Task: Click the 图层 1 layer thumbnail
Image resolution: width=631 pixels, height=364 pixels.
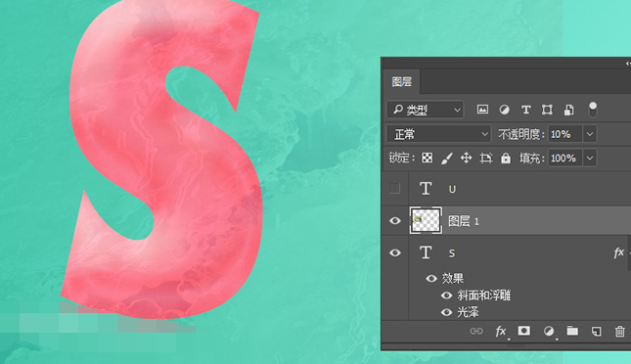Action: (x=426, y=220)
